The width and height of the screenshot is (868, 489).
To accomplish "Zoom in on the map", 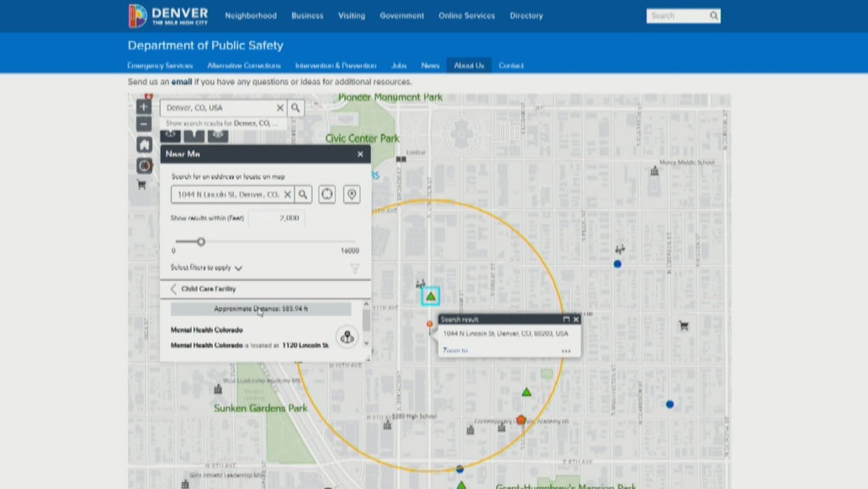I will point(143,106).
